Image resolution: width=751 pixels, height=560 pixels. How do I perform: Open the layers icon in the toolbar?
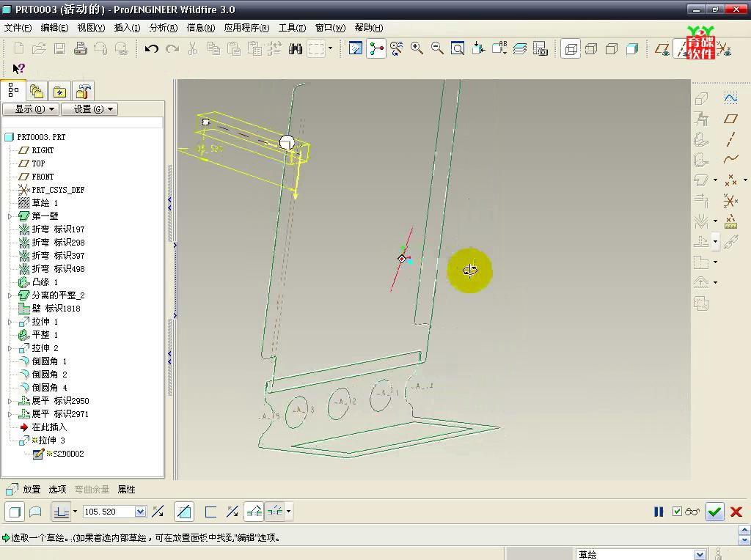tap(520, 48)
